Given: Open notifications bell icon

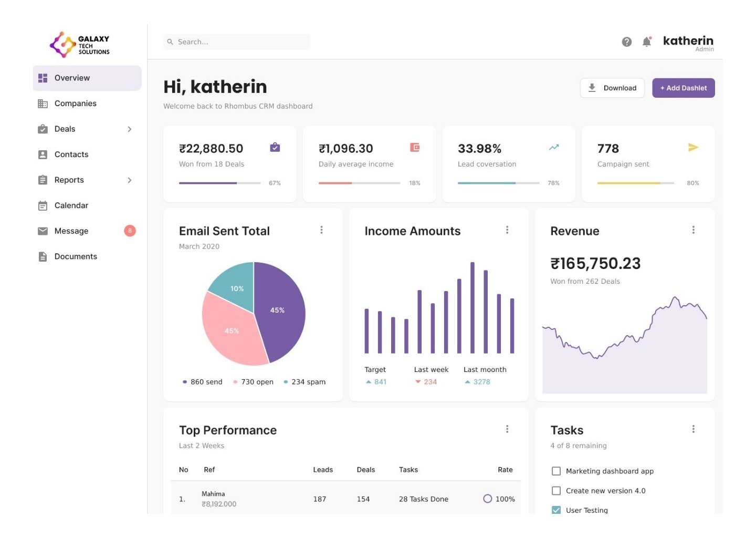Looking at the screenshot, I should 647,42.
